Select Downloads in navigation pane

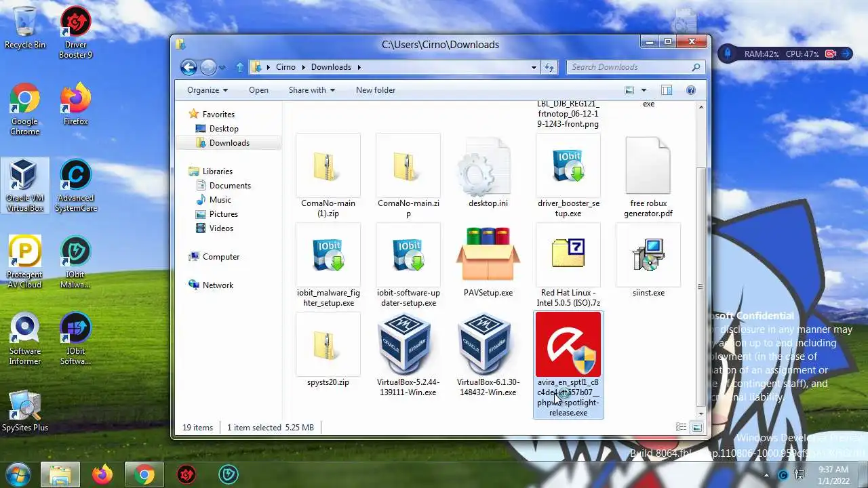pyautogui.click(x=229, y=143)
